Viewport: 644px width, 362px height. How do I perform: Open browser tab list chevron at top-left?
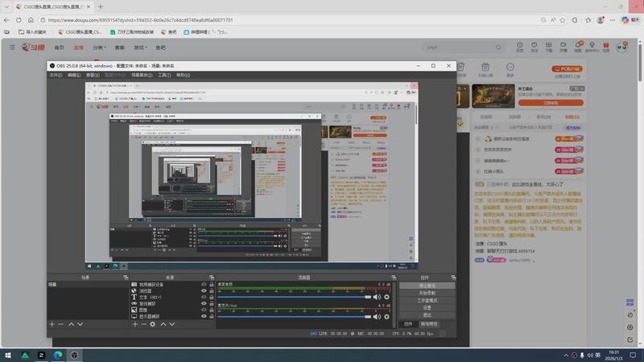coord(6,6)
